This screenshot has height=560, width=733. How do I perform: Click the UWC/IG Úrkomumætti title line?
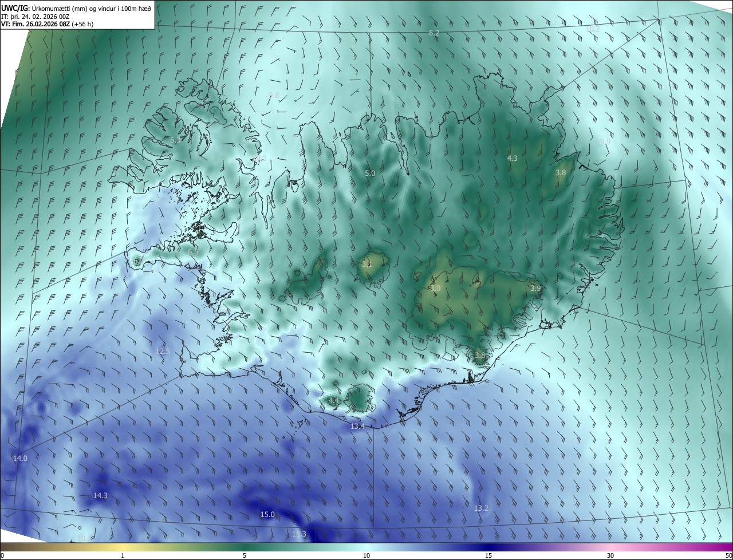tap(76, 7)
